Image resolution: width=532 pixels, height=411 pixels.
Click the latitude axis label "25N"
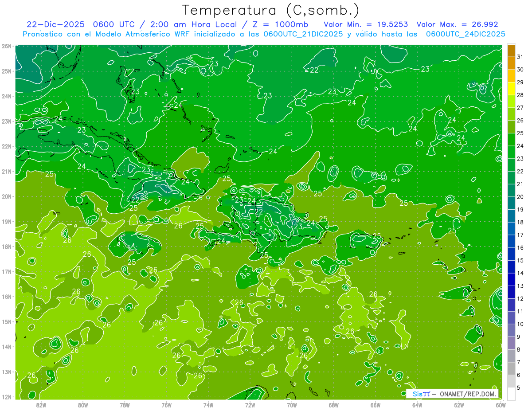point(6,71)
